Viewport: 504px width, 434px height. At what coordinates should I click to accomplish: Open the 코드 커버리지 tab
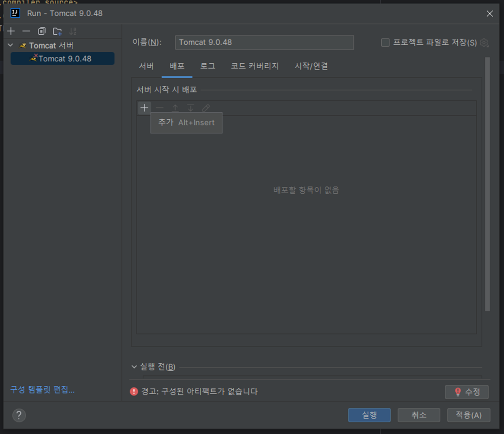[255, 66]
